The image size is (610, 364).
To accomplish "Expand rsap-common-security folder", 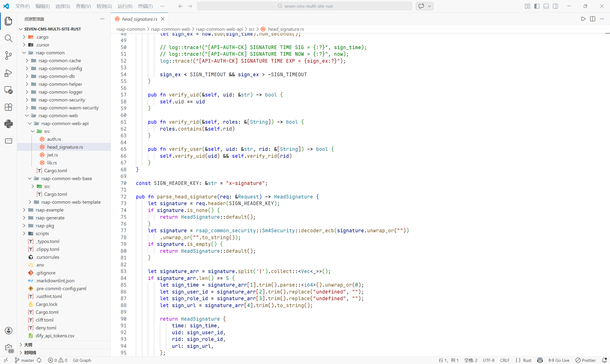I will 27,100.
